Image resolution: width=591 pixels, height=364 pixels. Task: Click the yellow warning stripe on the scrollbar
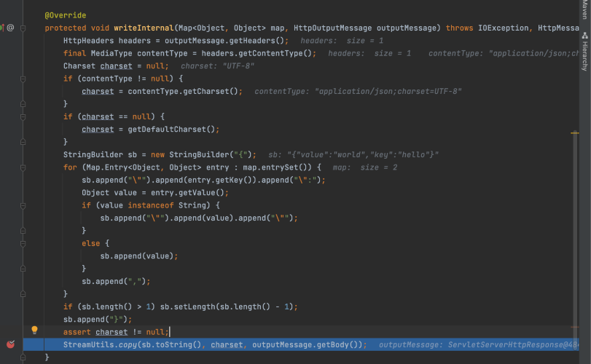pos(575,133)
